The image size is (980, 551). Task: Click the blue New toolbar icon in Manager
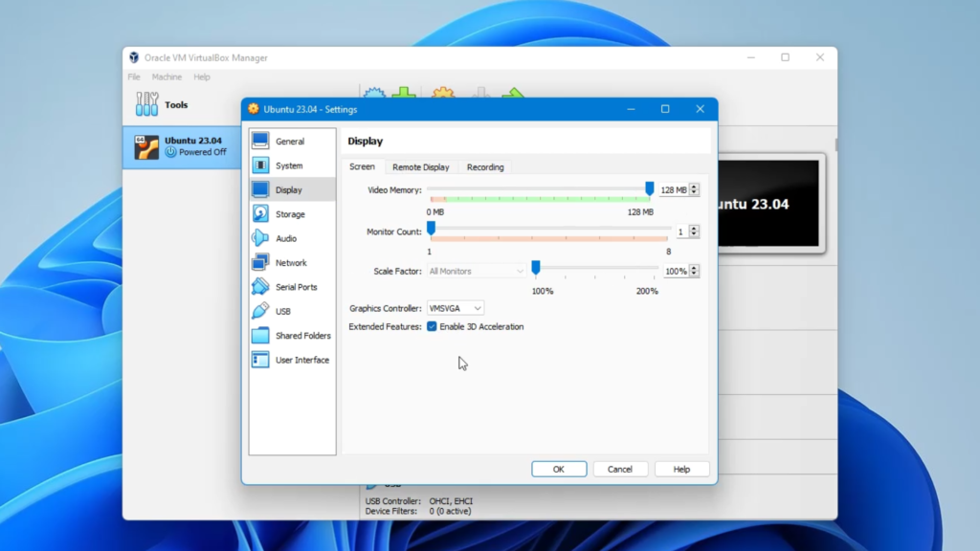[374, 93]
